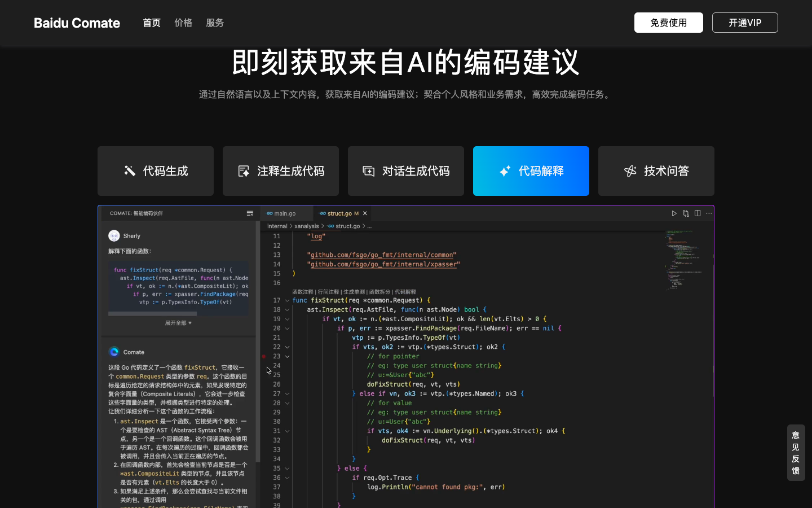Select the 代码生成 feature tab
Image resolution: width=812 pixels, height=508 pixels.
[x=156, y=171]
